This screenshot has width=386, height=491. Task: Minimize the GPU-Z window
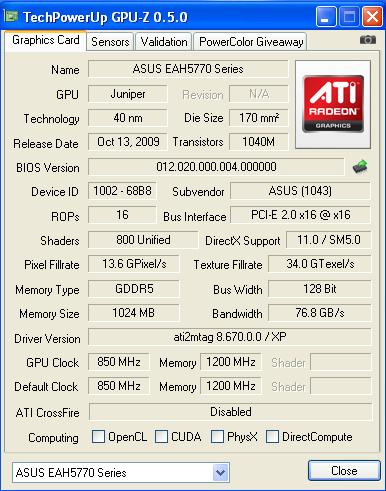pos(326,16)
